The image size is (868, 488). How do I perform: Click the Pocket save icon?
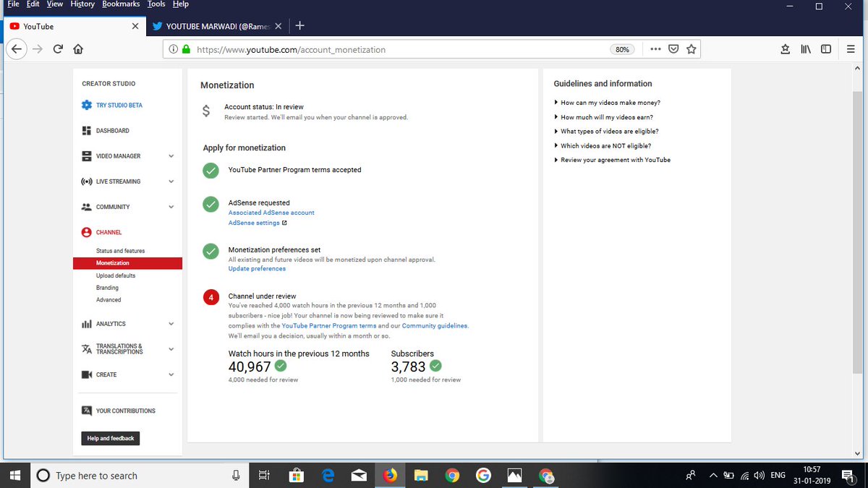(673, 49)
